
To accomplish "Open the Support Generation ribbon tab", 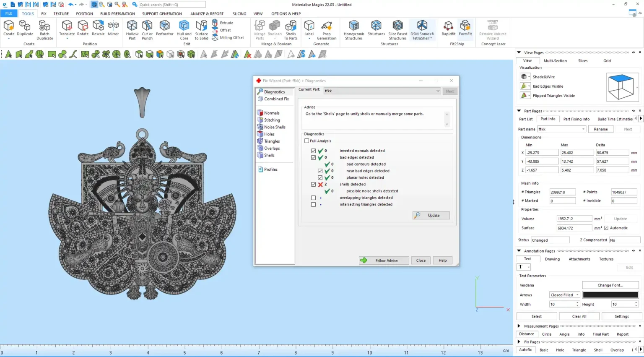I will 162,13.
